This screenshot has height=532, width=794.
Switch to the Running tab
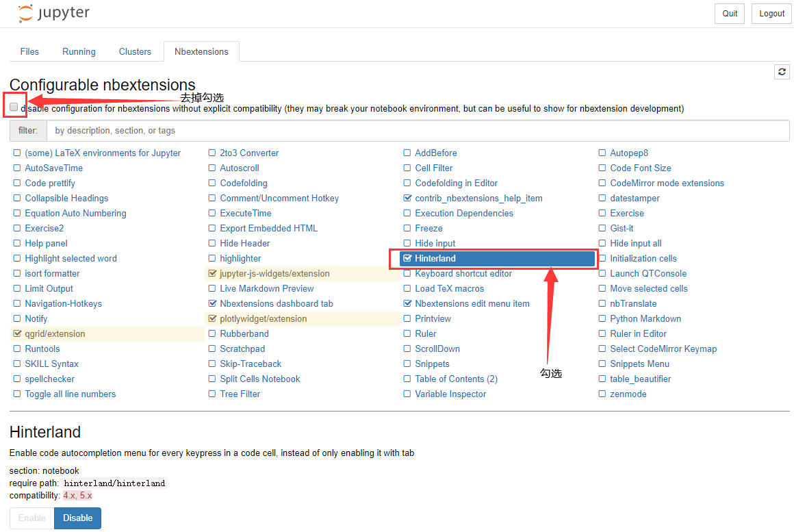(79, 51)
